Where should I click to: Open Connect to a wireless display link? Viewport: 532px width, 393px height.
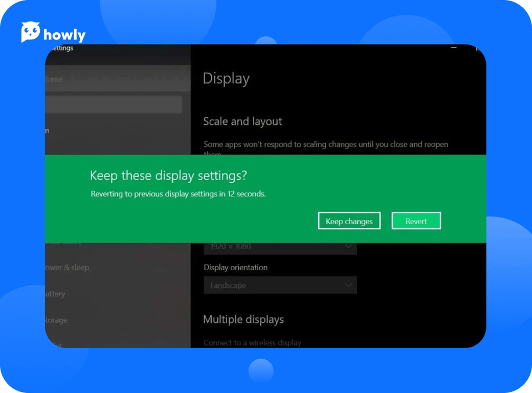tap(252, 343)
